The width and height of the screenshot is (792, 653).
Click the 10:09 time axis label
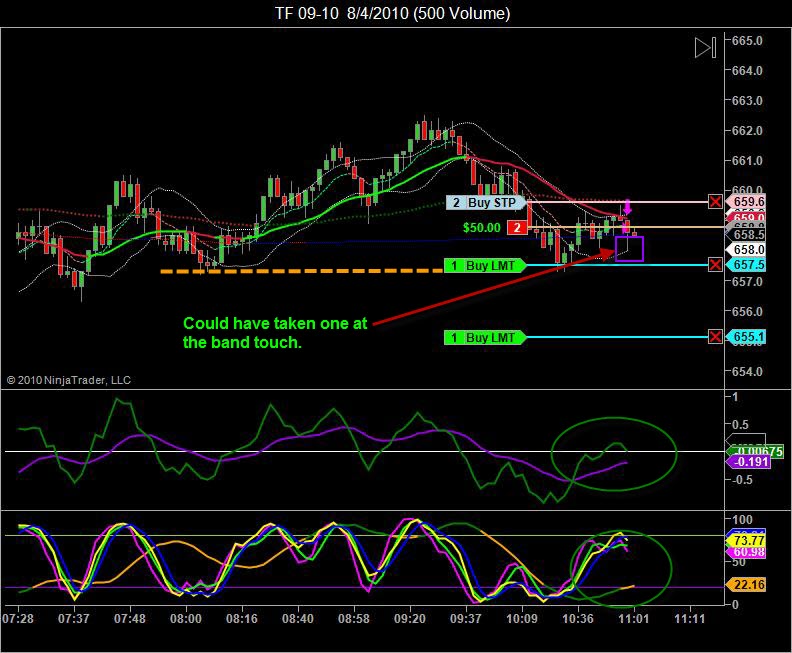(522, 619)
